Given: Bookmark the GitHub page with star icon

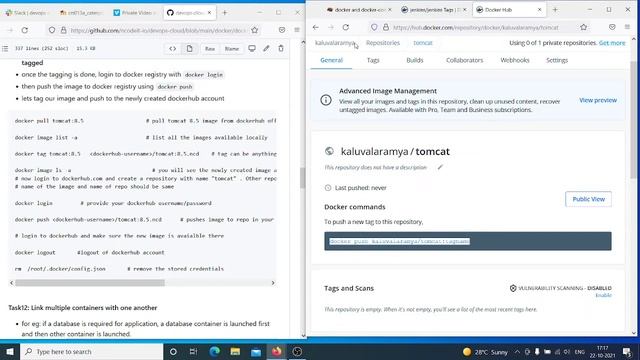Looking at the screenshot, I should 255,30.
